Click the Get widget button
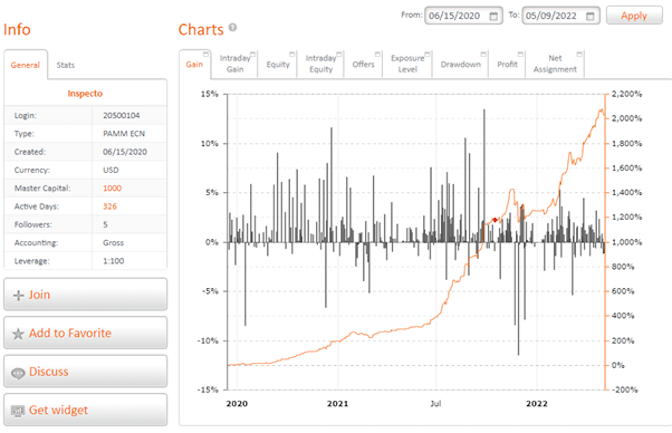The height and width of the screenshot is (433, 672). 85,410
